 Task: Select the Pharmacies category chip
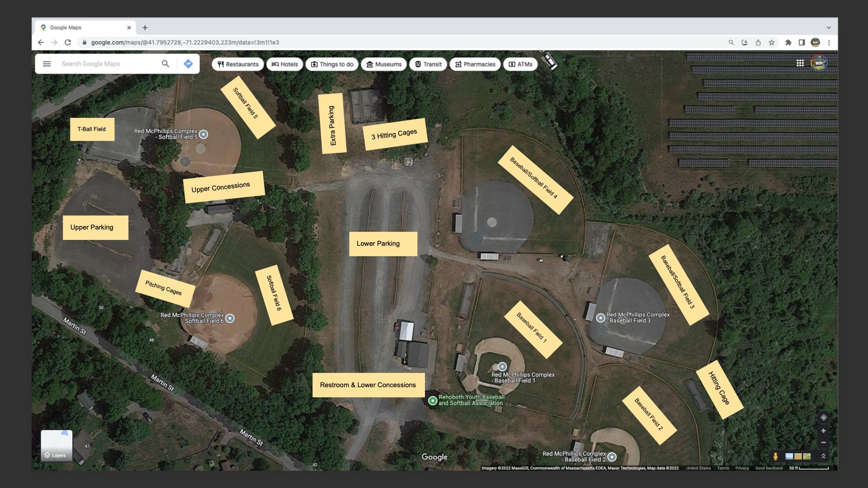point(475,64)
